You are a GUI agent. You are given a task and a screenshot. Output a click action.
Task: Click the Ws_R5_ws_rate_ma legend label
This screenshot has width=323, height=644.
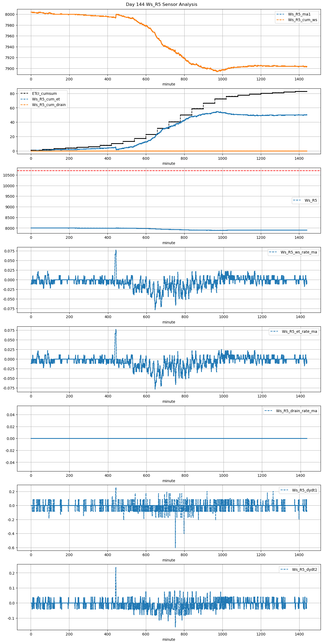click(x=299, y=252)
